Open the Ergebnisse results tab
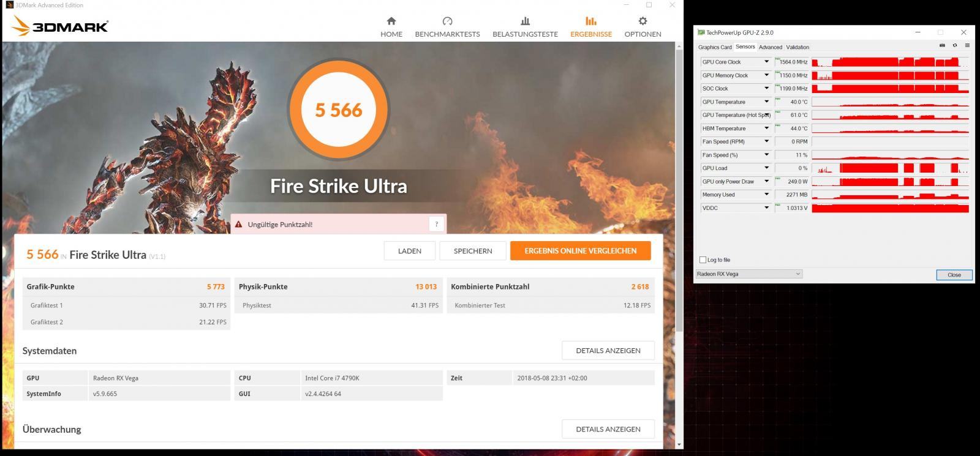 coord(591,28)
